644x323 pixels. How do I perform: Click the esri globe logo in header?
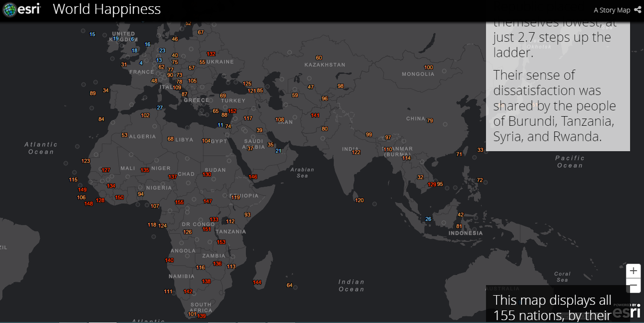pos(10,10)
